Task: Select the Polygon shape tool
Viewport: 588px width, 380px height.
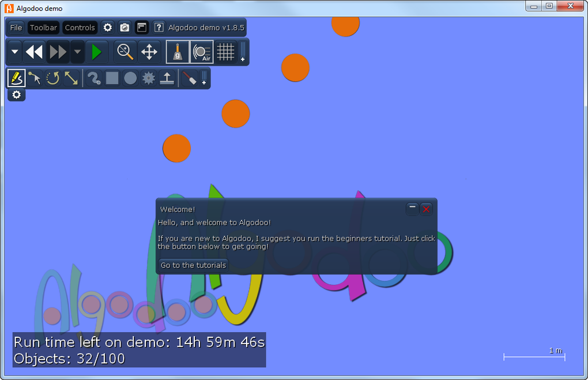Action: tap(94, 78)
